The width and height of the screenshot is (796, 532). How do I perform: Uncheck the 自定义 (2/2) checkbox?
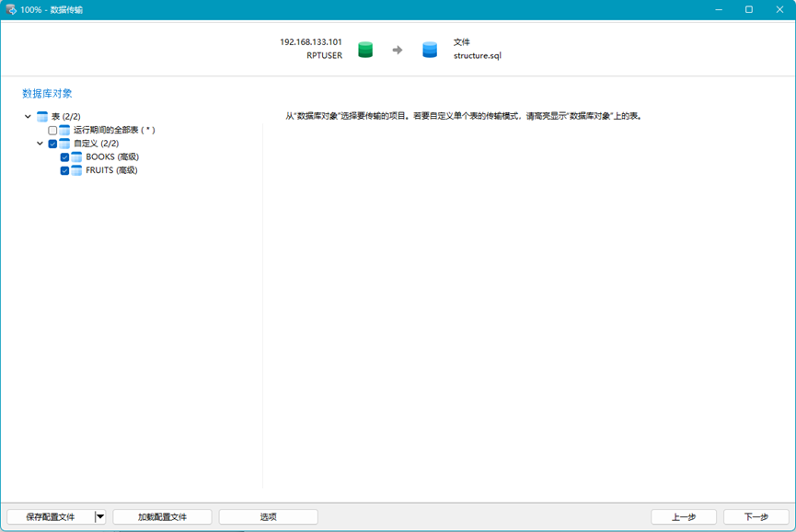tap(52, 144)
